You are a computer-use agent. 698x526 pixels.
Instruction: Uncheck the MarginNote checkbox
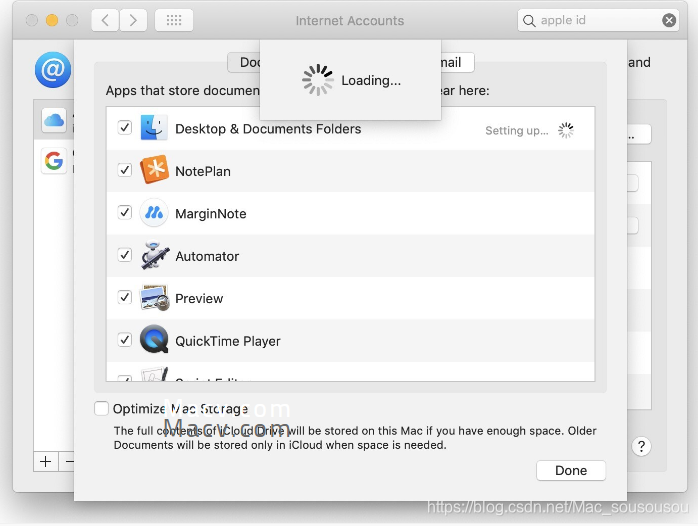[125, 212]
